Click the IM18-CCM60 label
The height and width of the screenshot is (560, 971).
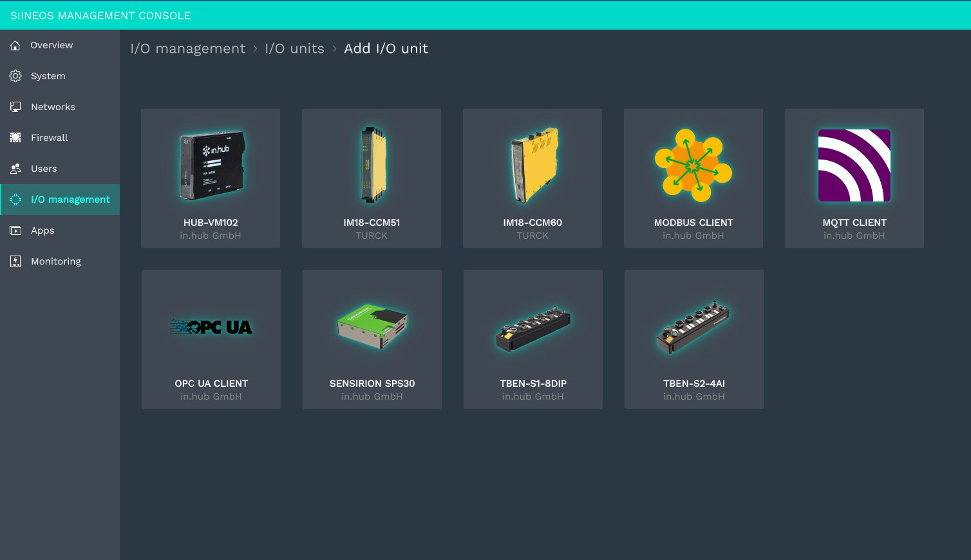[x=533, y=223]
